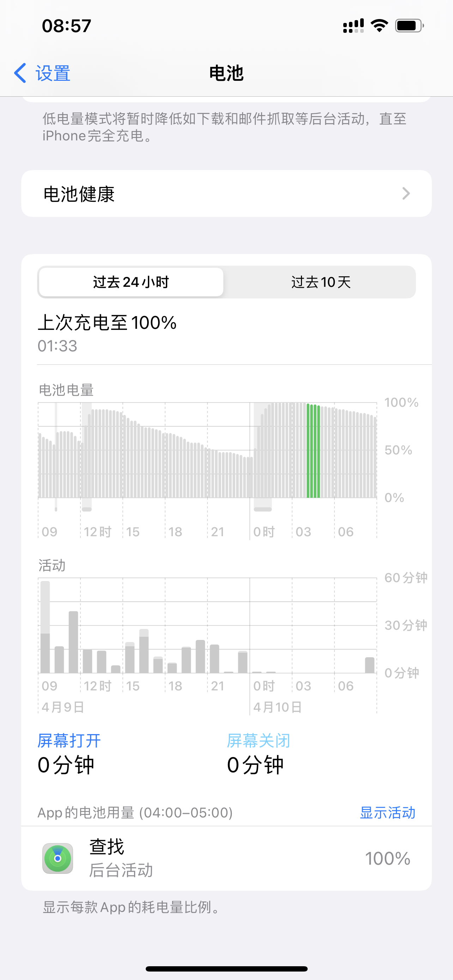This screenshot has width=453, height=980.
Task: Tap the 显示活动 link
Action: (x=387, y=812)
